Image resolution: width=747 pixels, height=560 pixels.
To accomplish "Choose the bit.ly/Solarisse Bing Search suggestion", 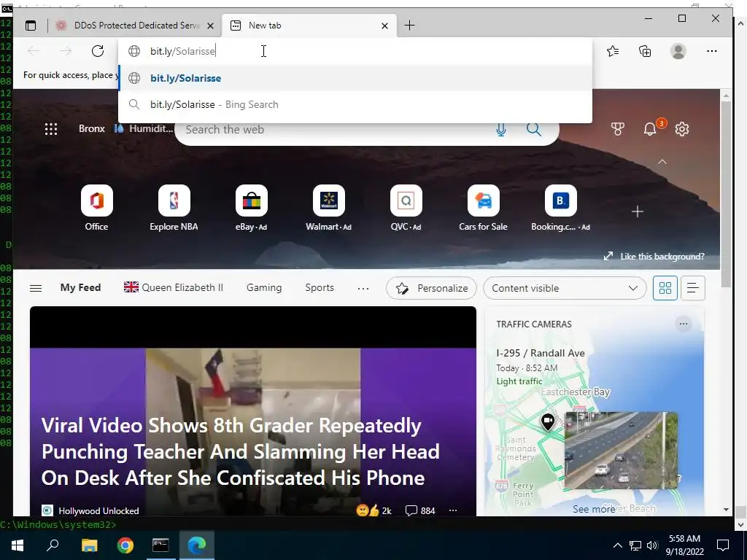I will [355, 104].
